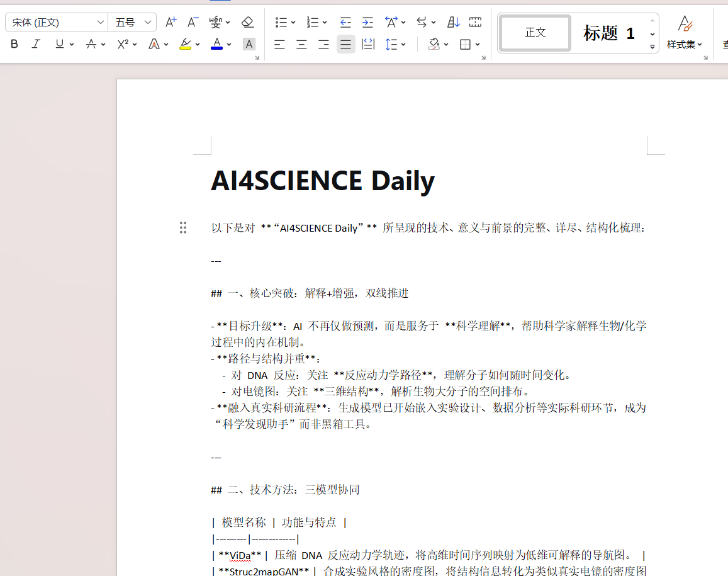This screenshot has width=728, height=576.
Task: Center align text
Action: click(x=301, y=44)
